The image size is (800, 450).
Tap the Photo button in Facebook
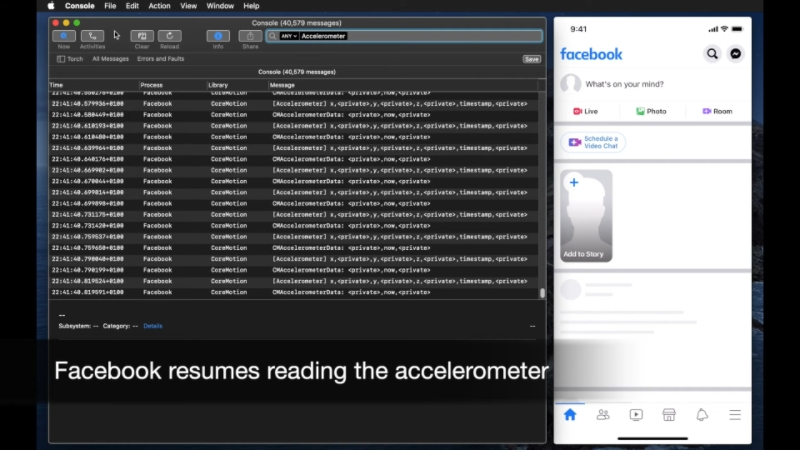click(652, 111)
